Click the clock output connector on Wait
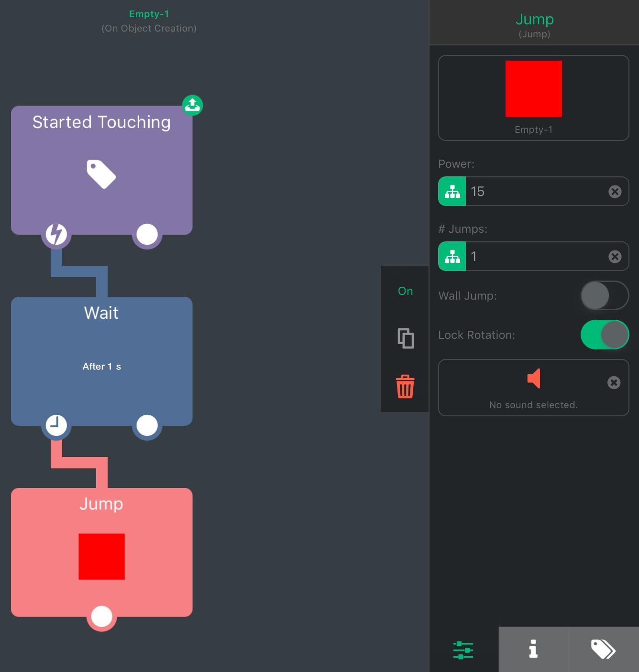639x672 pixels. tap(56, 425)
